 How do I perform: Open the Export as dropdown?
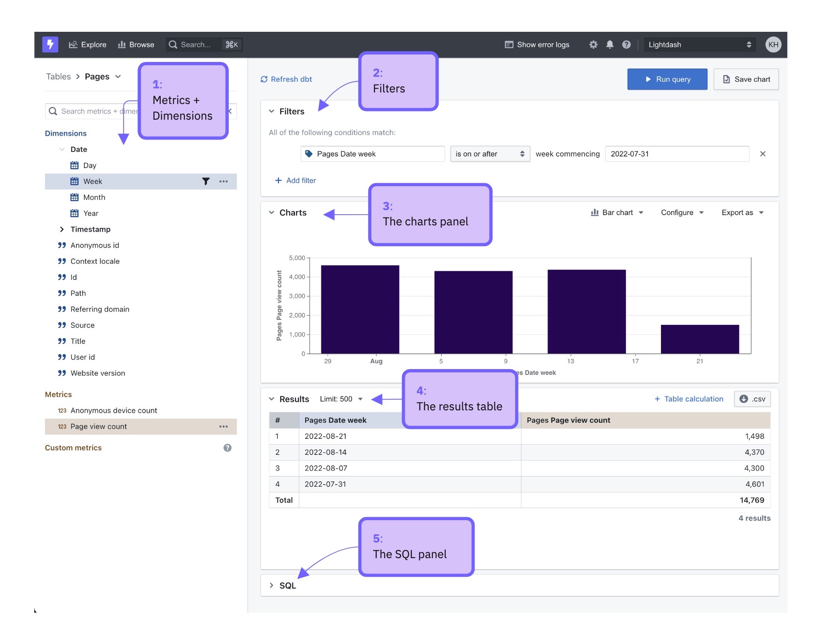coord(742,213)
